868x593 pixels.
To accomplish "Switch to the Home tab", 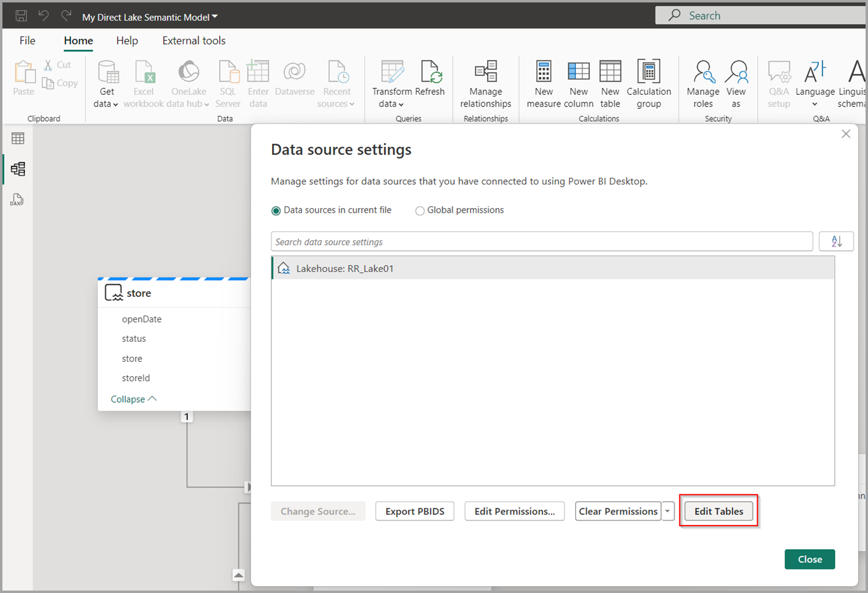I will [79, 41].
